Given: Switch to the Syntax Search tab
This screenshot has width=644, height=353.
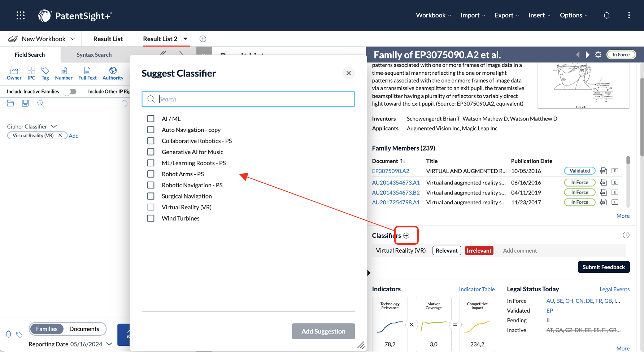Looking at the screenshot, I should [94, 55].
